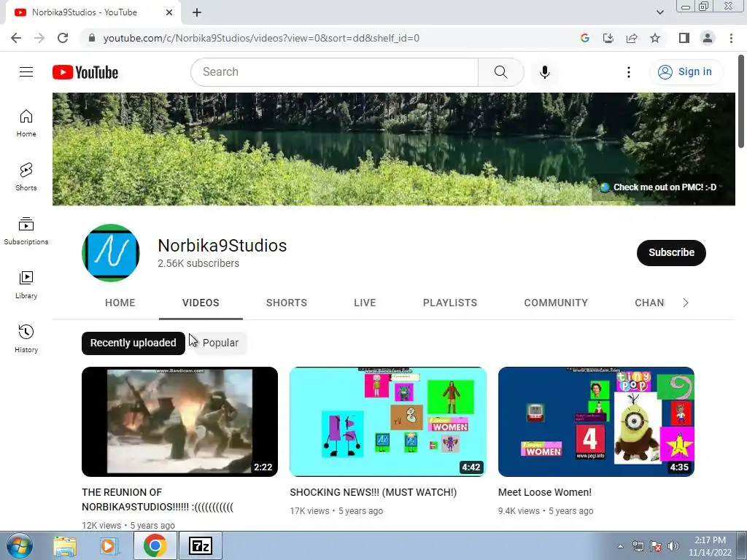Open YouTube settings three-dot menu
The width and height of the screenshot is (747, 560).
point(628,72)
